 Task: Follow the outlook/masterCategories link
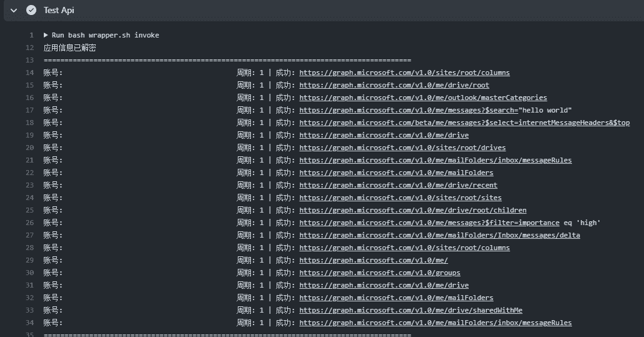422,98
